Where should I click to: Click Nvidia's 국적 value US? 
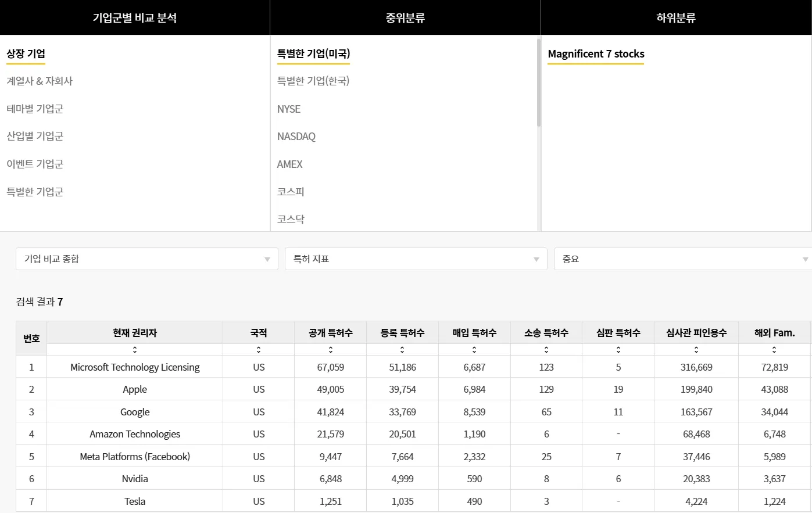[x=259, y=479]
